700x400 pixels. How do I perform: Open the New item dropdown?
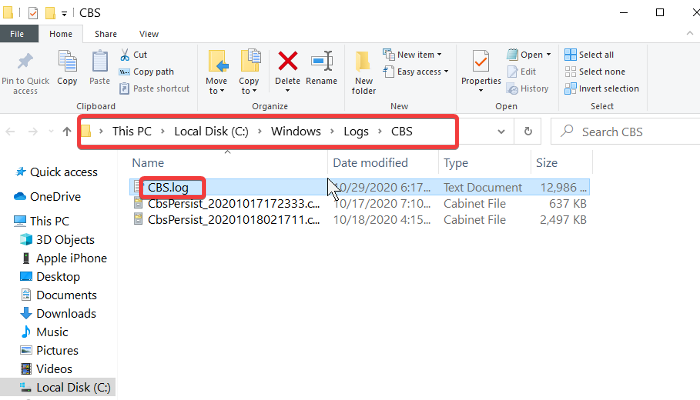click(x=412, y=54)
